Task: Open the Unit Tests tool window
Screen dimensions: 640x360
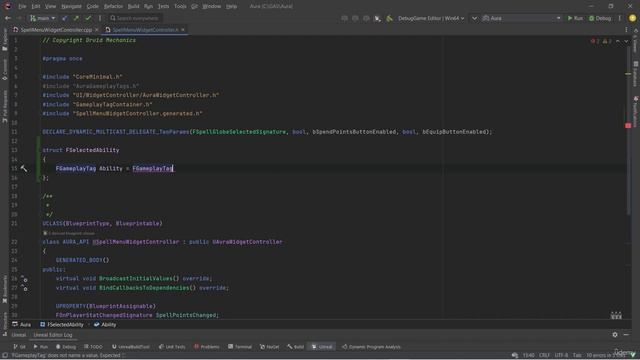Action: [172, 347]
